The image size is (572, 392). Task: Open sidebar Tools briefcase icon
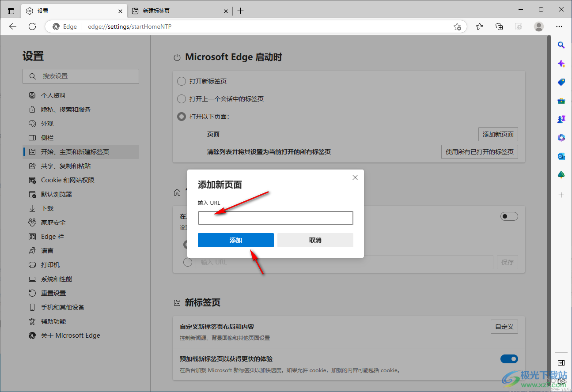561,101
